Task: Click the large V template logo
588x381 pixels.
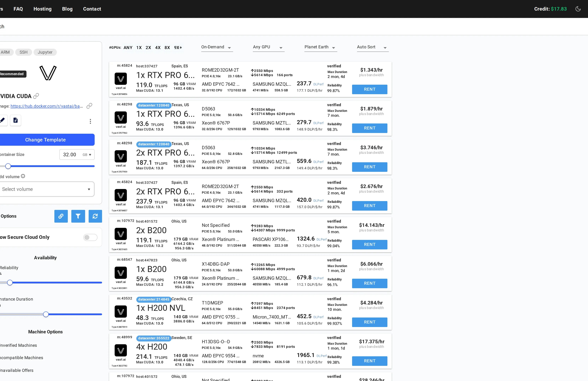Action: (48, 73)
